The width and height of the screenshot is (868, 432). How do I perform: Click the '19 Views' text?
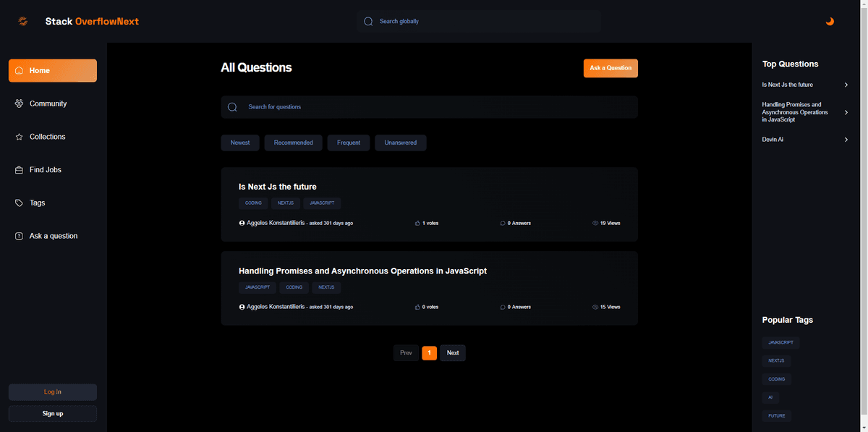(x=610, y=223)
